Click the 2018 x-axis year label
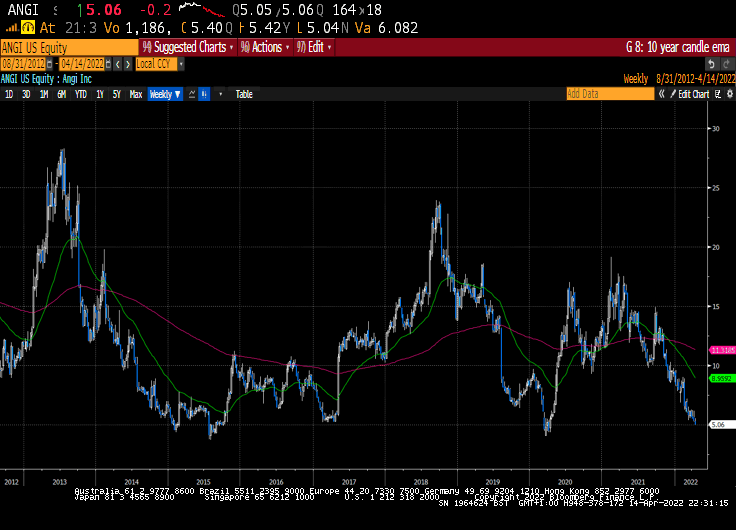This screenshot has width=736, height=530. point(421,482)
